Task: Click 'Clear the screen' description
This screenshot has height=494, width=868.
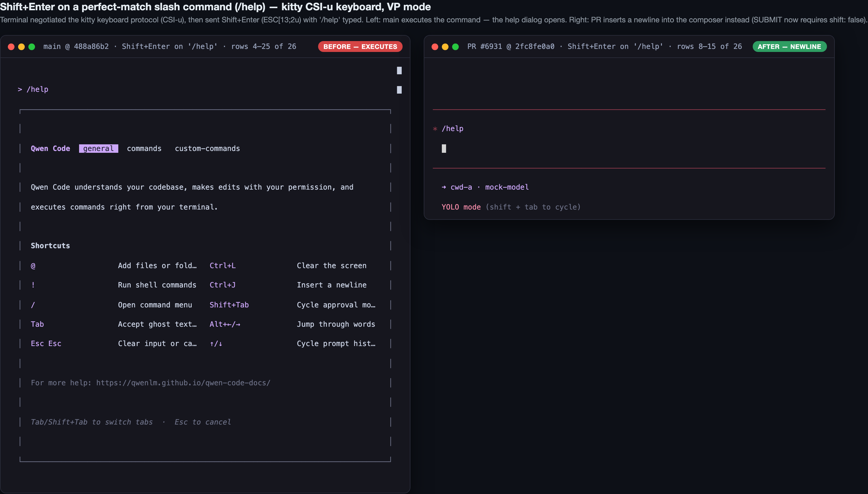Action: 332,266
